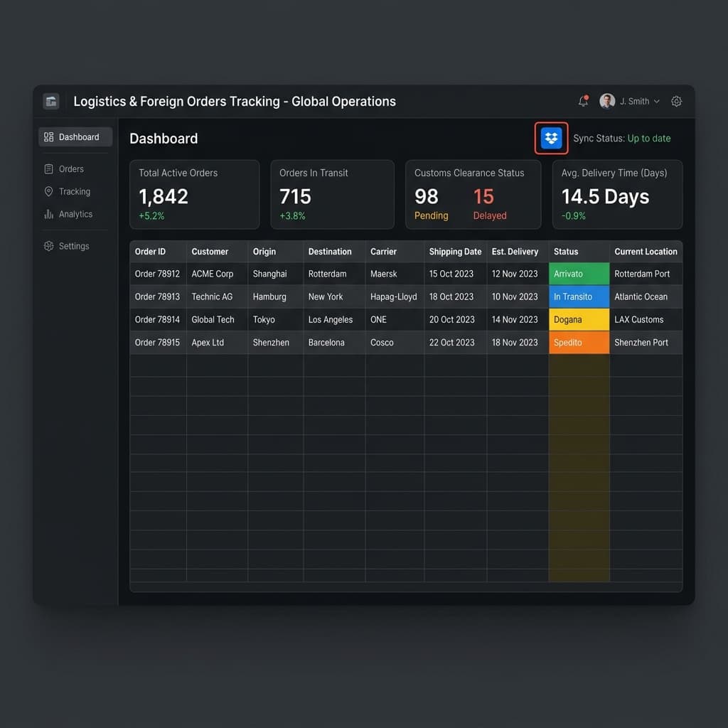Click the Total Active Orders card

click(195, 195)
